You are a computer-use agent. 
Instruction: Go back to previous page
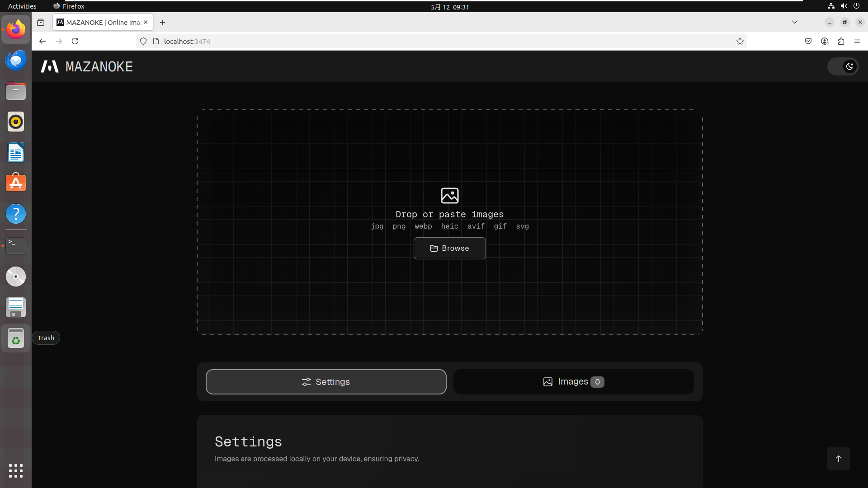(x=42, y=41)
